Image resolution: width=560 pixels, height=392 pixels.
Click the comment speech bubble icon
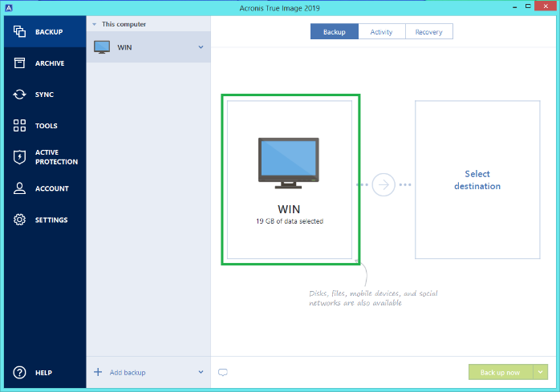[x=223, y=373]
